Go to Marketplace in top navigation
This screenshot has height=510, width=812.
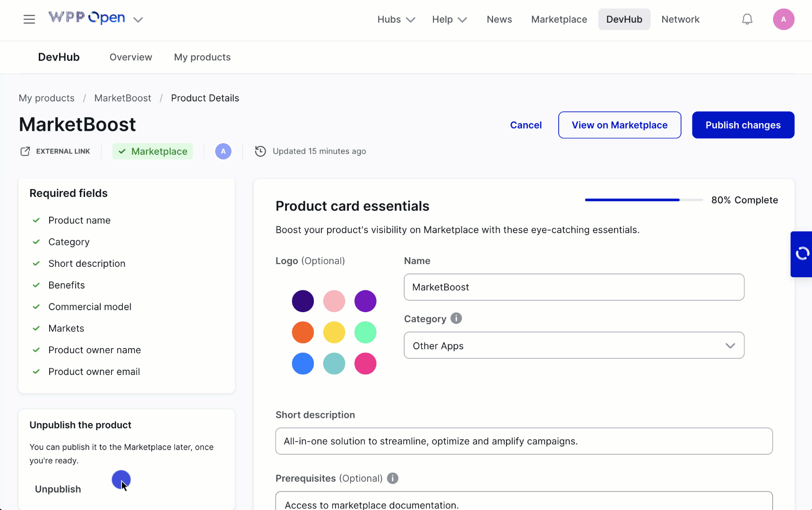(559, 19)
